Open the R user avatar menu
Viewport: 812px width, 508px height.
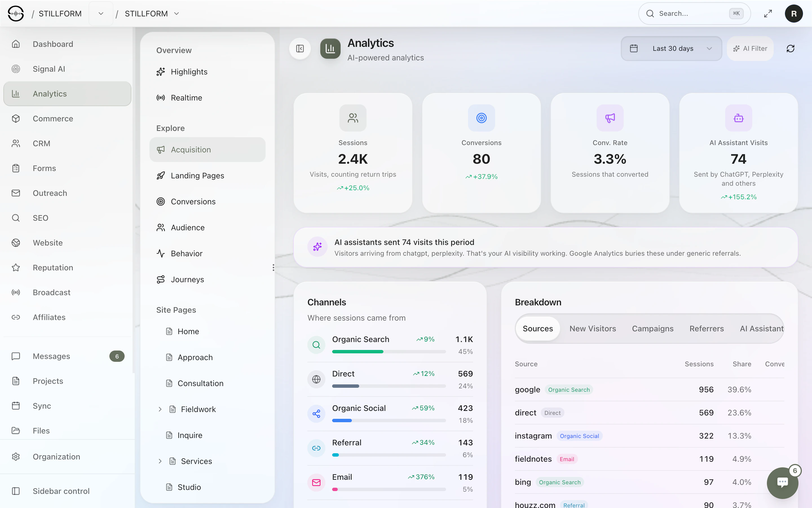pyautogui.click(x=794, y=14)
